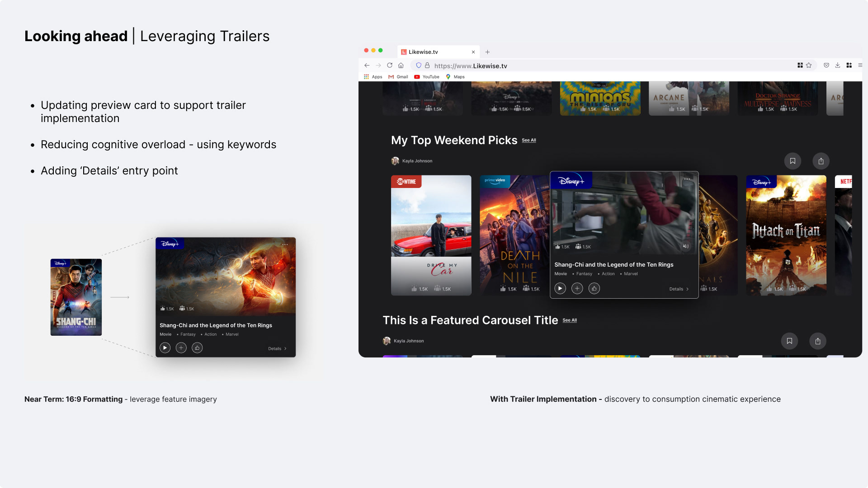Go to the browser home page
This screenshot has height=488, width=868.
(401, 66)
